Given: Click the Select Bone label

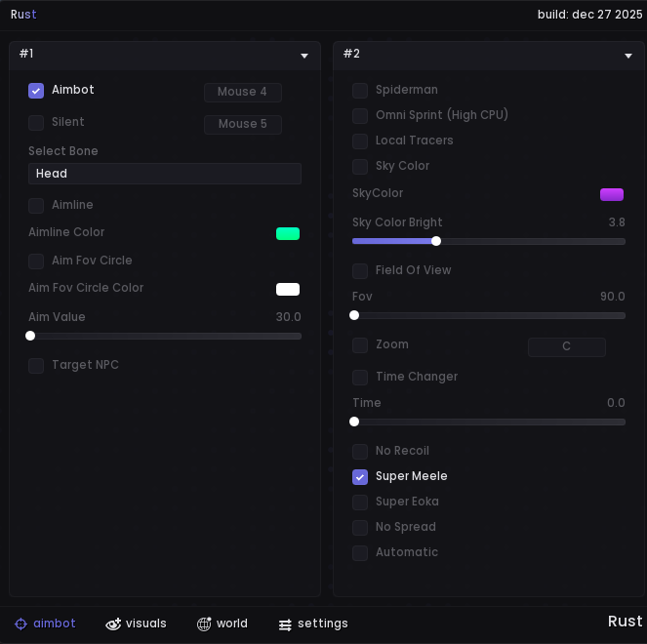Looking at the screenshot, I should tap(63, 151).
